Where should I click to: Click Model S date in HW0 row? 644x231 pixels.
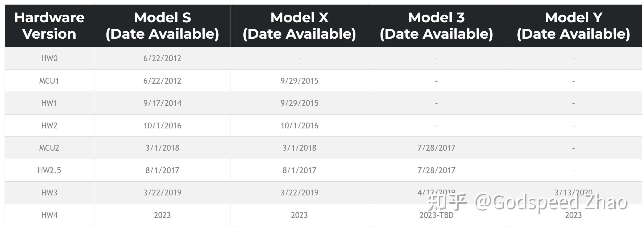click(162, 58)
